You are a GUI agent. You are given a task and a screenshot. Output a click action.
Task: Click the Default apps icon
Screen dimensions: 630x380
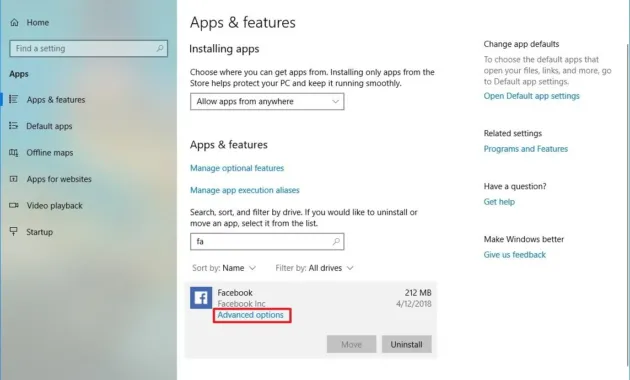13,126
